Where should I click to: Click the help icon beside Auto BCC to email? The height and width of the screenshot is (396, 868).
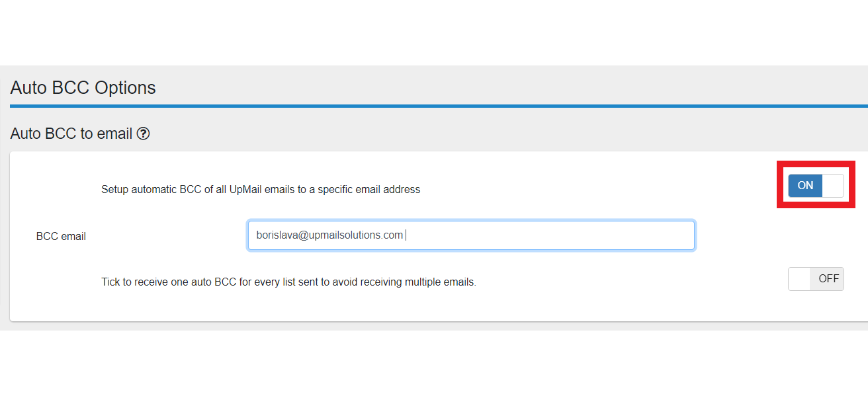143,134
